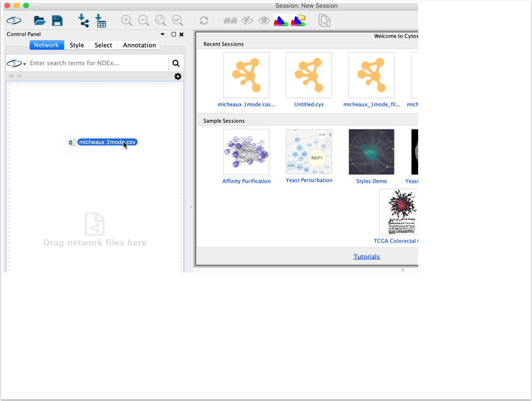Open Styles Demo sample thumbnail

point(372,152)
